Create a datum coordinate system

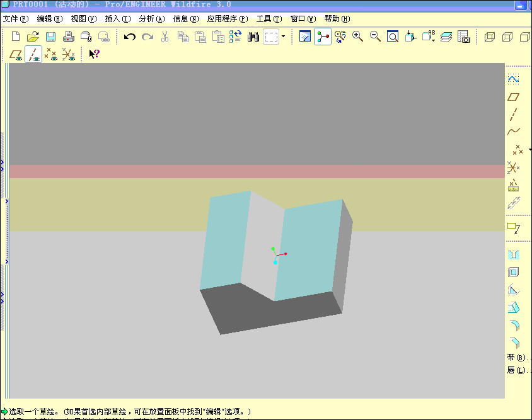(x=513, y=167)
